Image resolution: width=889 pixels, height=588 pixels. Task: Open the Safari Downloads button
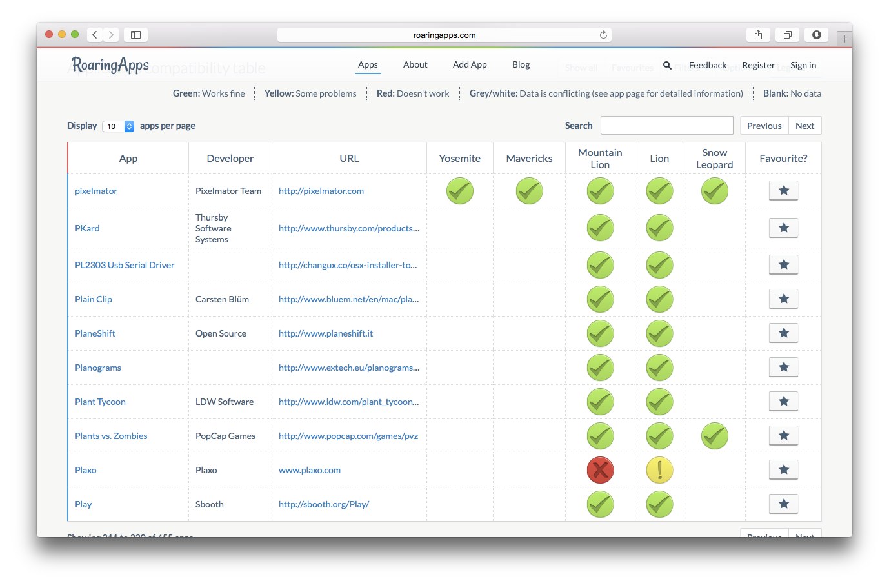817,35
